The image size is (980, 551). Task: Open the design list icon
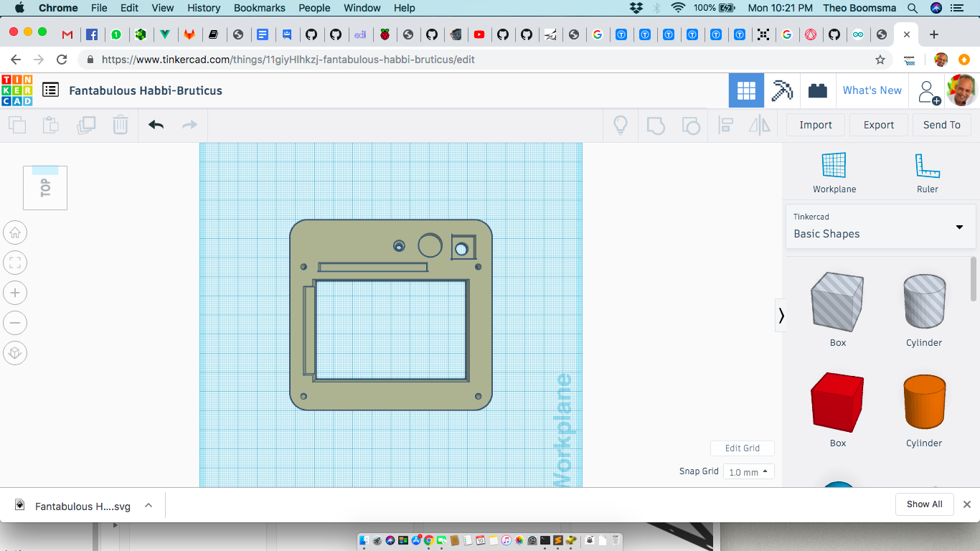50,90
